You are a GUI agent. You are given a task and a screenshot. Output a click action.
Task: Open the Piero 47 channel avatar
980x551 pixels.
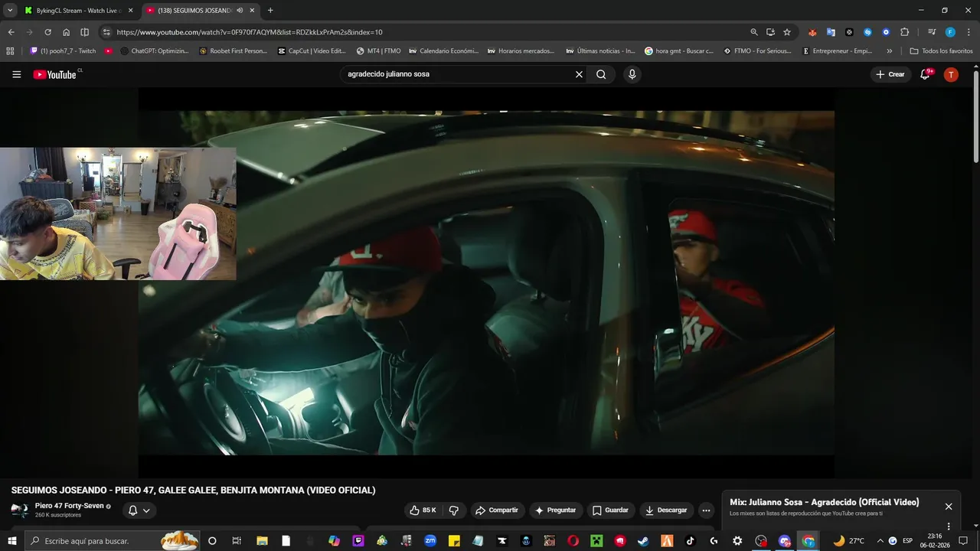pos(20,510)
